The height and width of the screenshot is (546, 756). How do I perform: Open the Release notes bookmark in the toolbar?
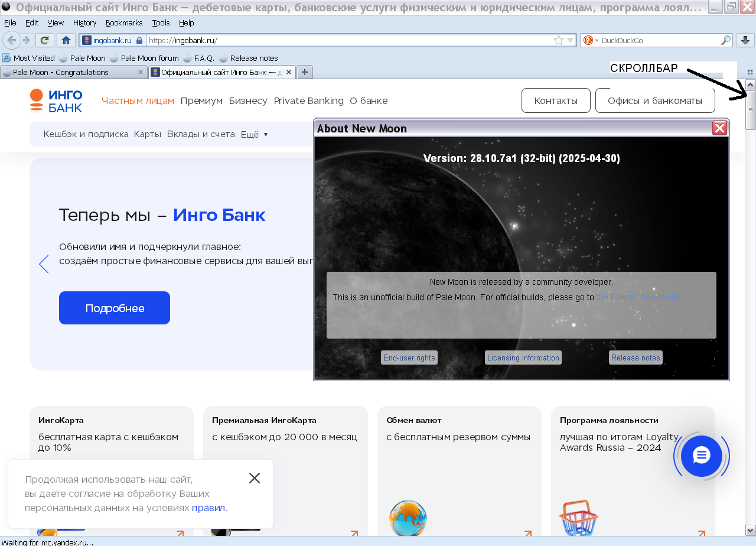(x=248, y=58)
